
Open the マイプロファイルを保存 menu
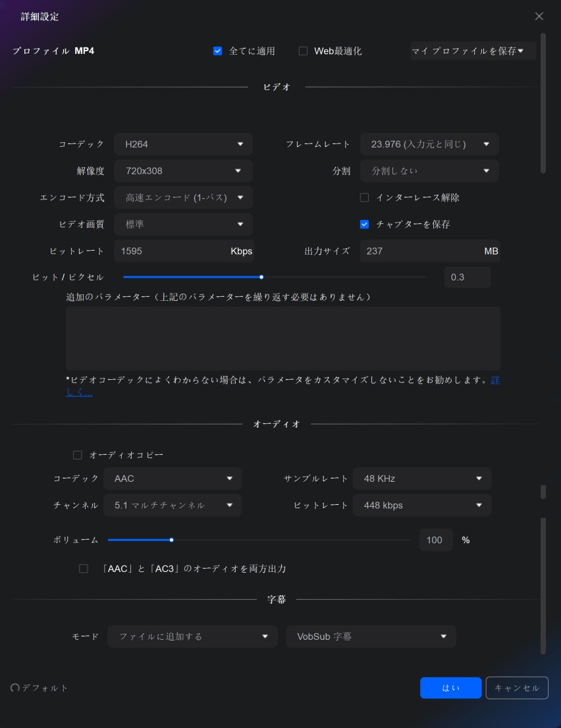(473, 51)
